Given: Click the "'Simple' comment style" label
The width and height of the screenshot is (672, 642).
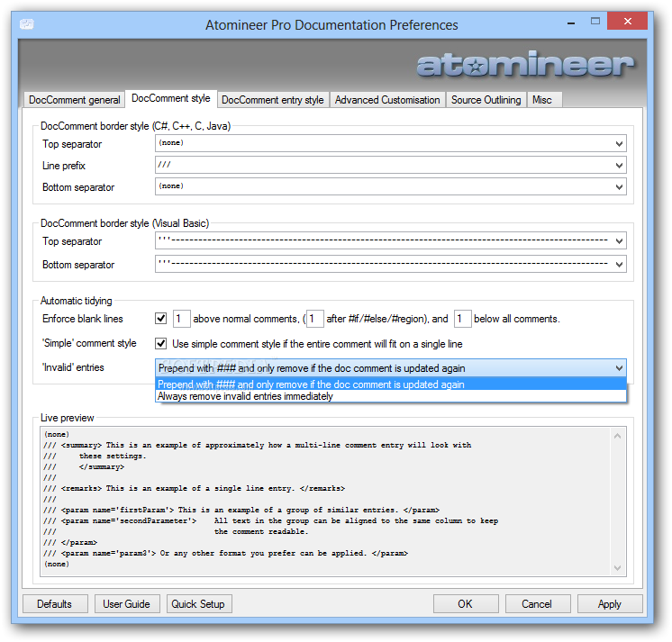Looking at the screenshot, I should pyautogui.click(x=89, y=343).
